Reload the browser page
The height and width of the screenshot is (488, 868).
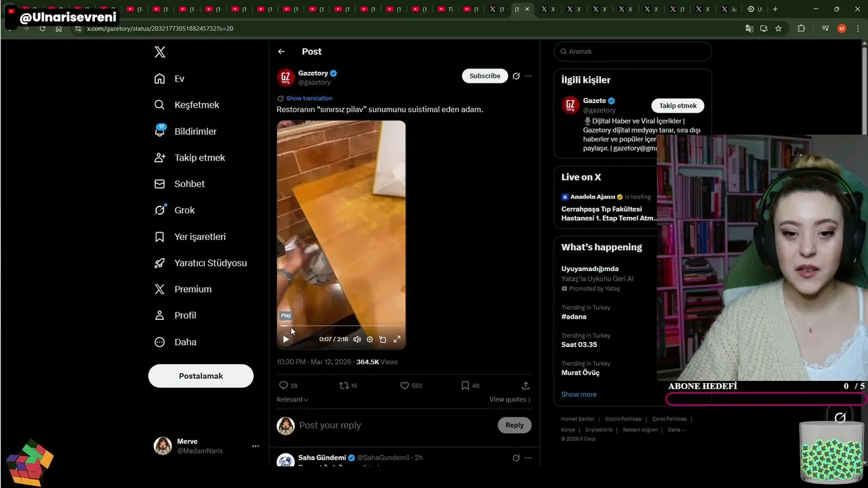(43, 28)
